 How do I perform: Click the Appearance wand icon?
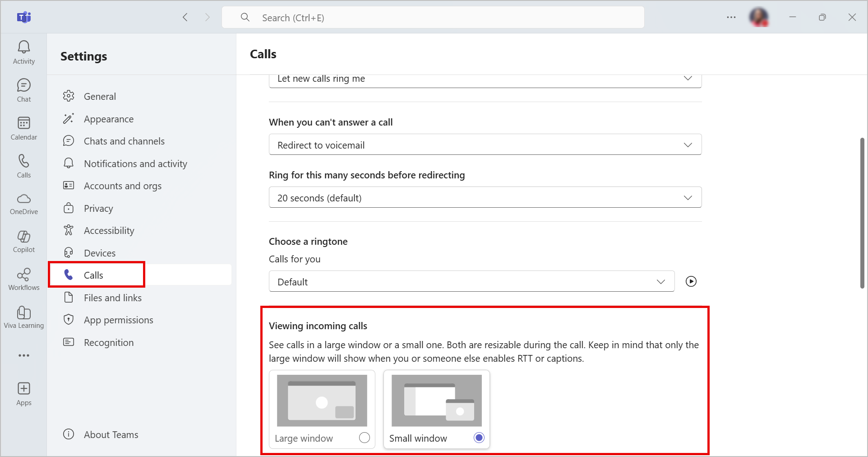pos(69,118)
